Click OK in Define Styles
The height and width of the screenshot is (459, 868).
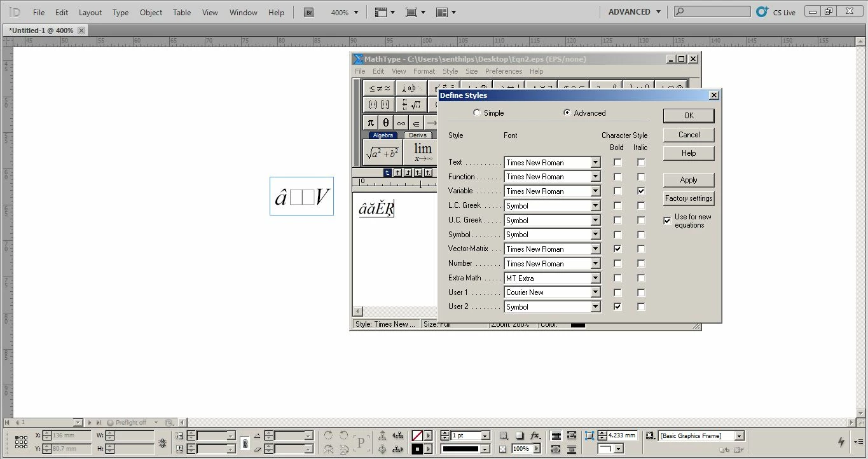(689, 116)
